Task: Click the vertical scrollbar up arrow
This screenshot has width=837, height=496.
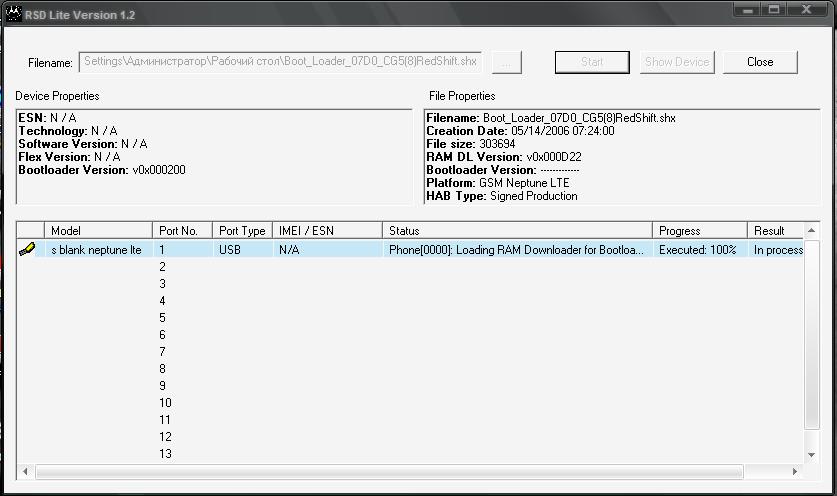Action: click(x=811, y=231)
